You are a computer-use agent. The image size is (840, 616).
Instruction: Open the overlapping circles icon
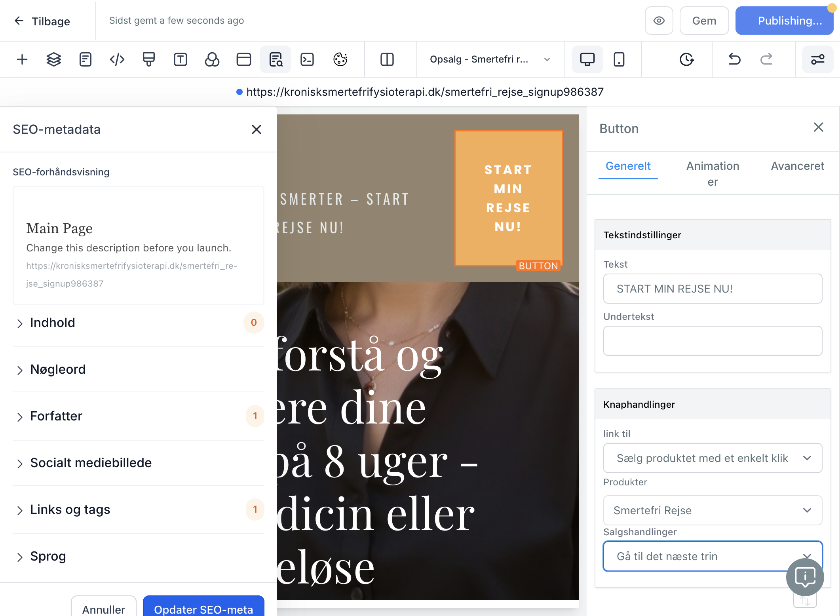212,59
